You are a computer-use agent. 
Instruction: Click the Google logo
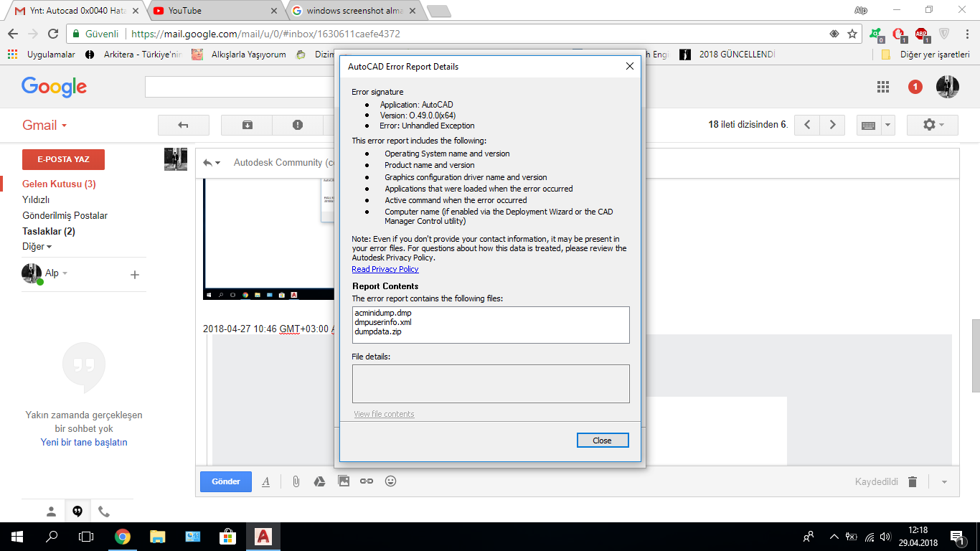pyautogui.click(x=54, y=87)
